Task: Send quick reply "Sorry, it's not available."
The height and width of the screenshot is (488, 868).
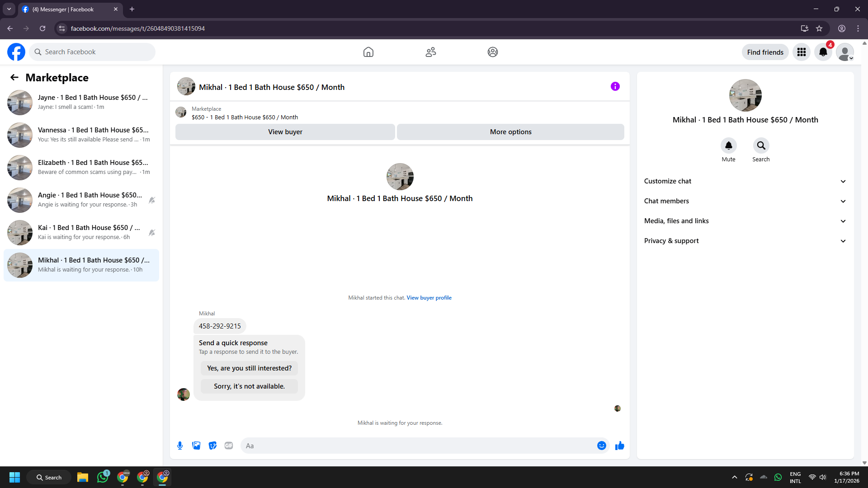Action: [249, 386]
